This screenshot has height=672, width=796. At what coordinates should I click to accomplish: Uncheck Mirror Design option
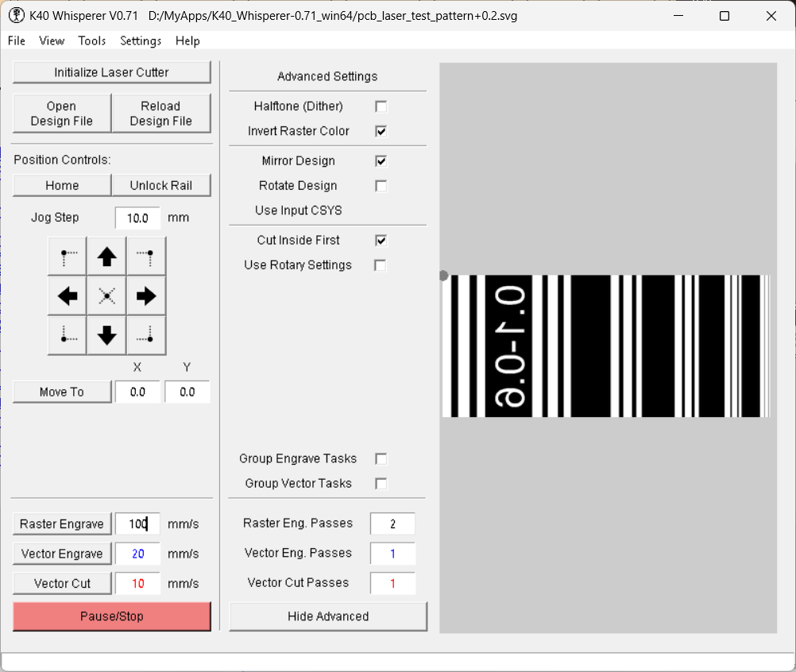pos(381,161)
